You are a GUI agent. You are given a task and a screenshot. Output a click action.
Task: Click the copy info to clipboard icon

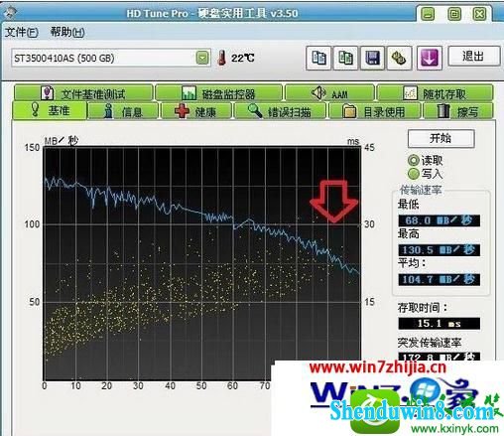pos(318,58)
